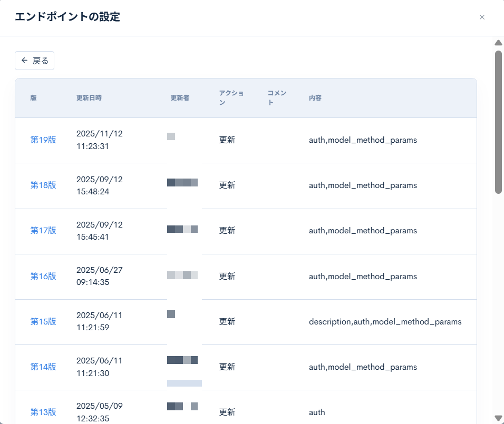Viewport: 504px width, 424px height.
Task: Select the 第13版 revision link
Action: coord(42,412)
